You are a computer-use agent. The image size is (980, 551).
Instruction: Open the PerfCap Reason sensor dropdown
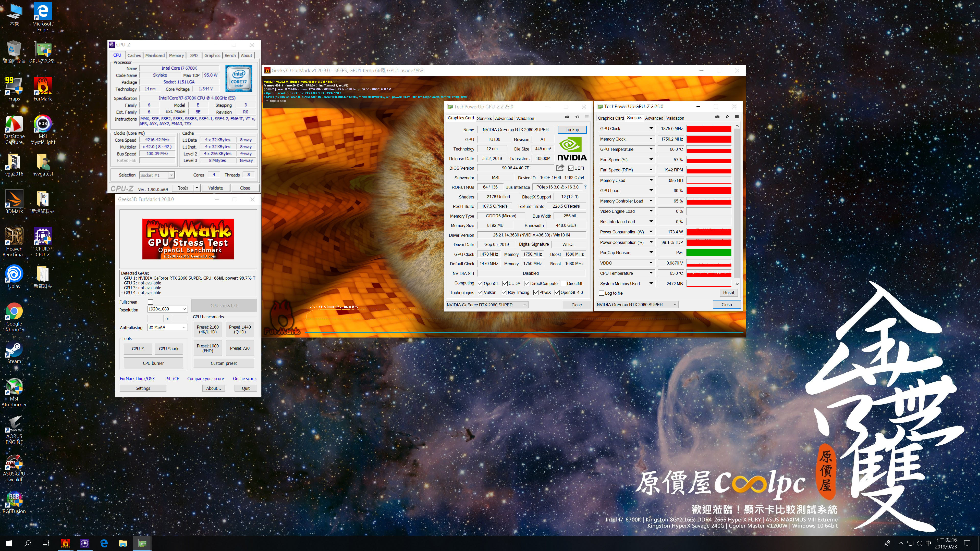[x=651, y=253]
